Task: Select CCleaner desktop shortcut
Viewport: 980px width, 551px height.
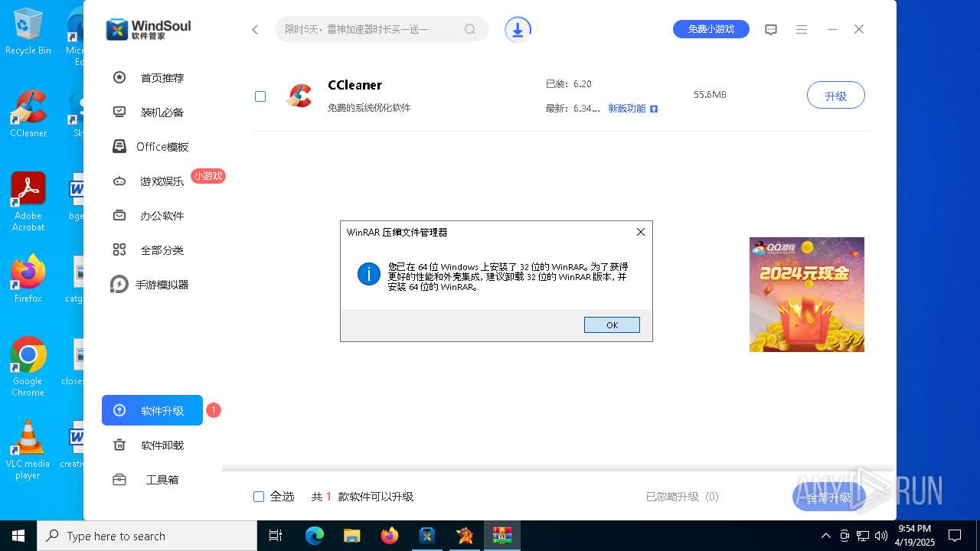Action: point(28,114)
